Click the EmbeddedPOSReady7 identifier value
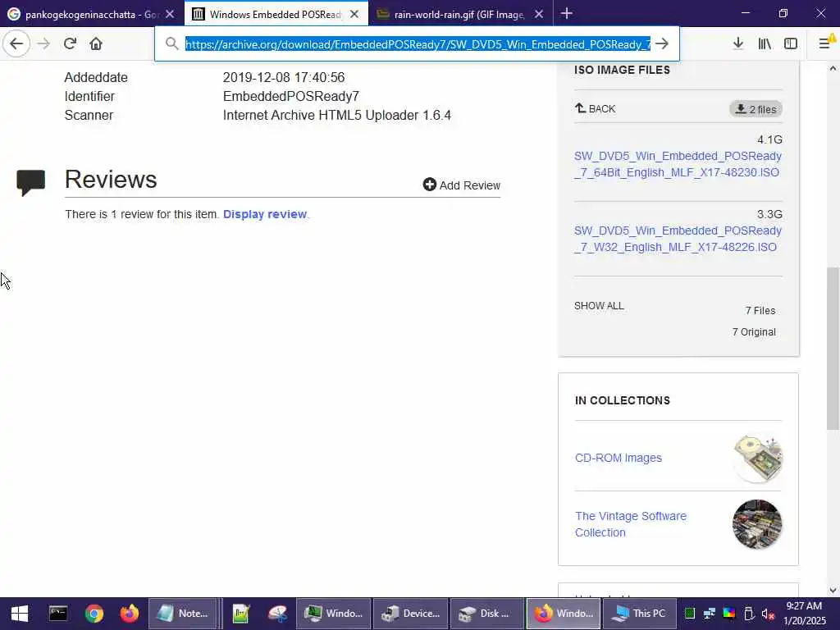 (291, 97)
